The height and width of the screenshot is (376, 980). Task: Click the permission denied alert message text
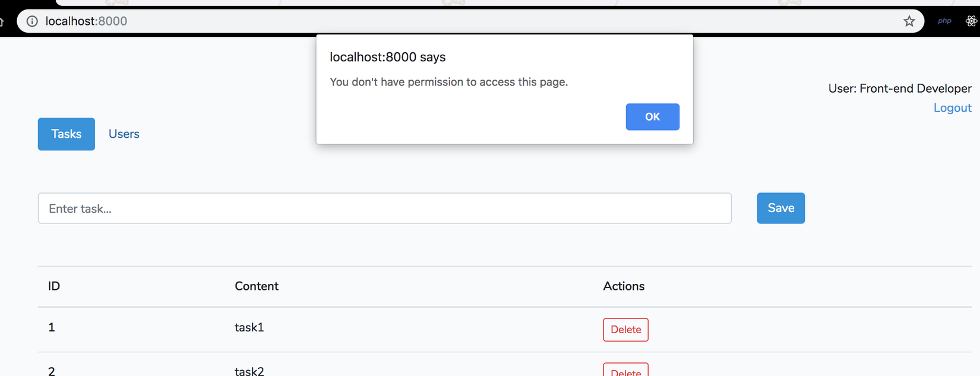point(448,82)
